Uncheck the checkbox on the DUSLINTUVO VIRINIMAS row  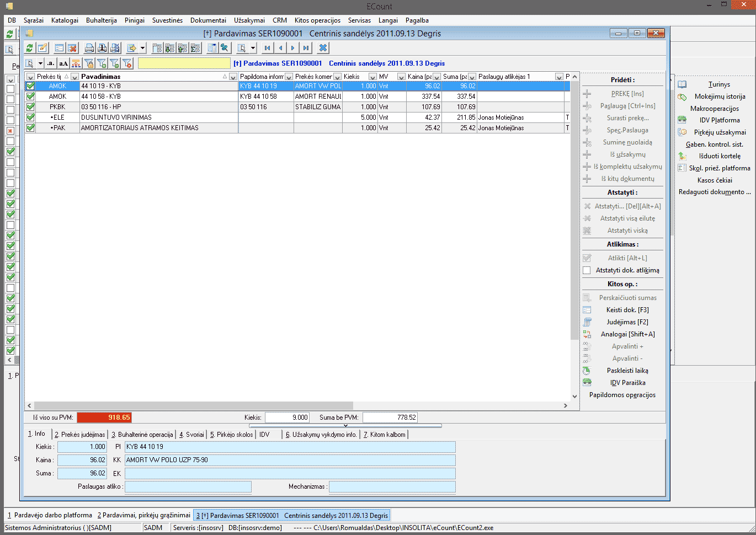30,117
